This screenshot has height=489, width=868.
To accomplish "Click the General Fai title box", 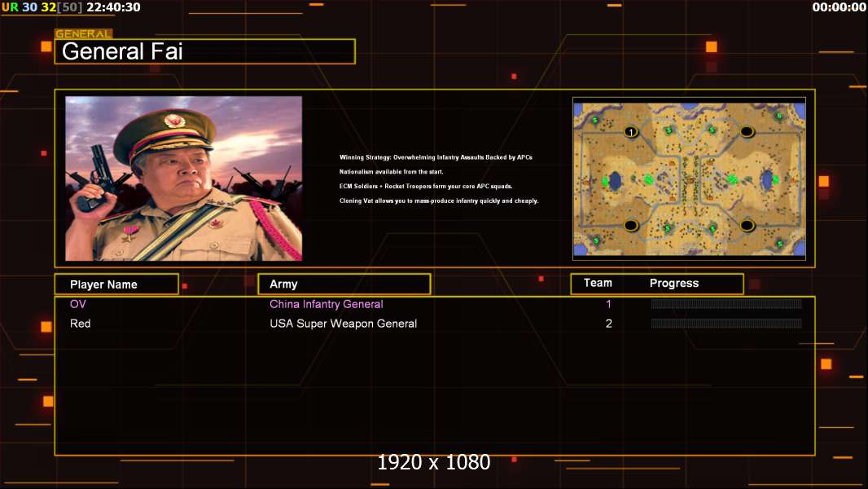I will click(205, 51).
